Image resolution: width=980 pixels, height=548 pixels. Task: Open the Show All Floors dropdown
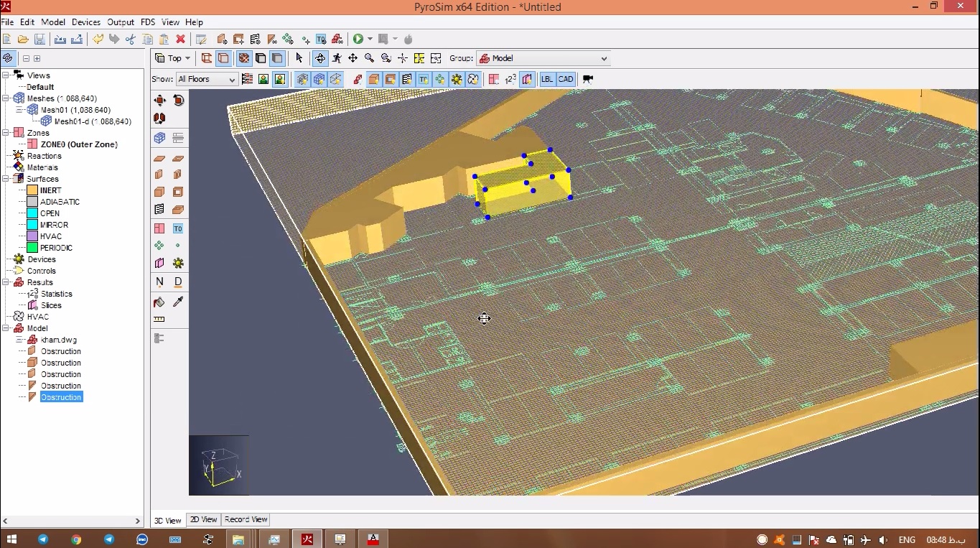tap(207, 79)
